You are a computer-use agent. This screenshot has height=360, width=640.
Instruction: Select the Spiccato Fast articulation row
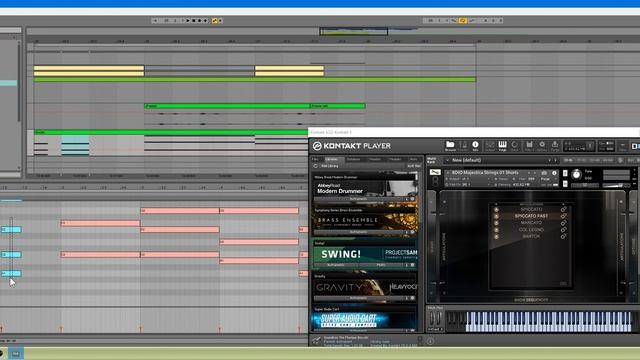[530, 216]
